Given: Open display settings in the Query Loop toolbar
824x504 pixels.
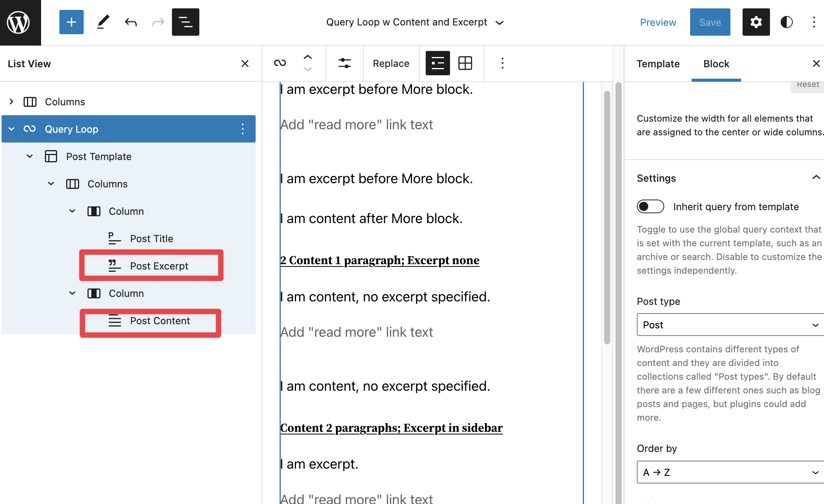Looking at the screenshot, I should pos(345,63).
